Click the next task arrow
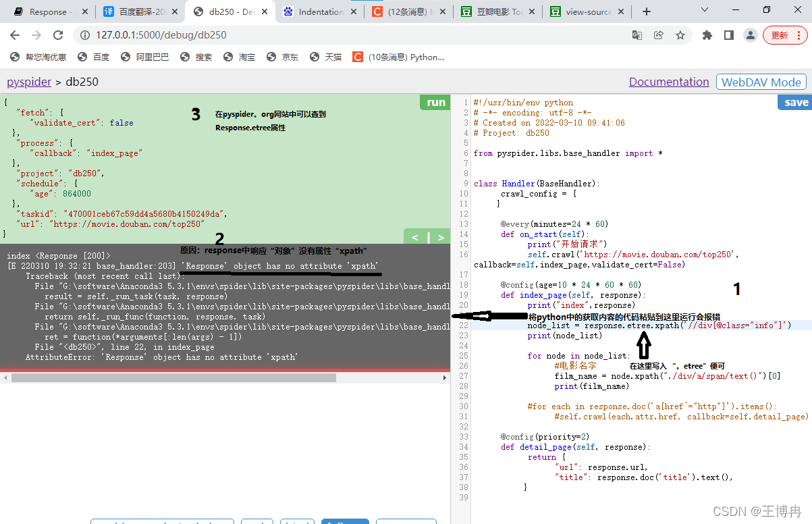 441,237
